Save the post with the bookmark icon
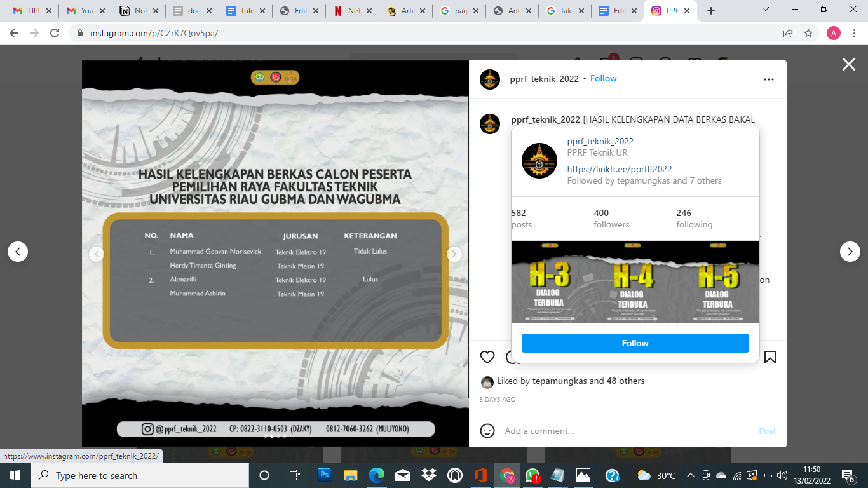Viewport: 868px width, 488px height. pyautogui.click(x=770, y=357)
